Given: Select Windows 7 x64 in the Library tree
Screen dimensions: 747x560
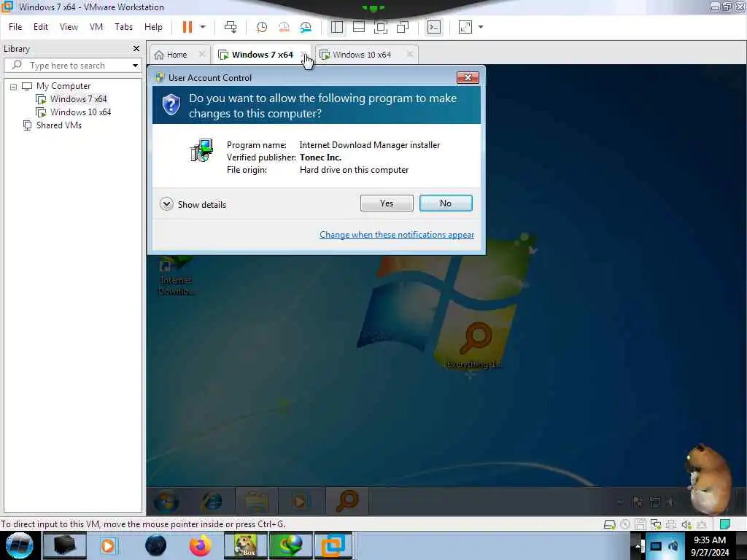Looking at the screenshot, I should [x=78, y=99].
